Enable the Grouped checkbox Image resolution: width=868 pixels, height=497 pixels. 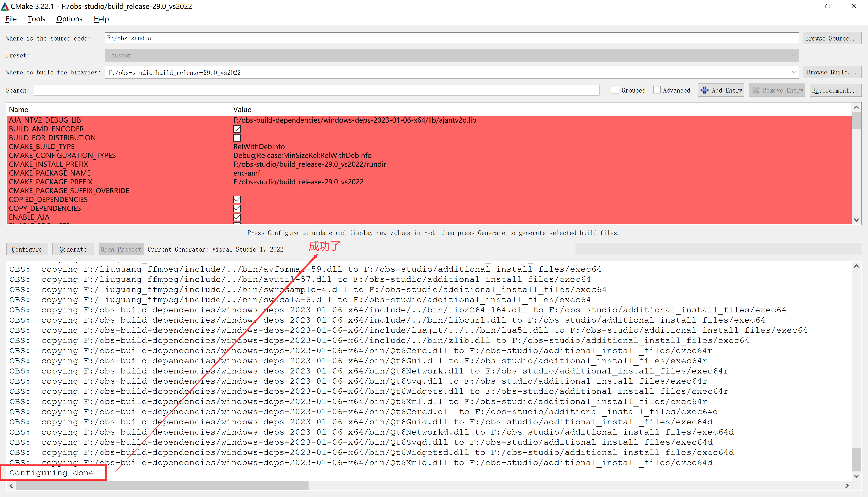pyautogui.click(x=615, y=90)
